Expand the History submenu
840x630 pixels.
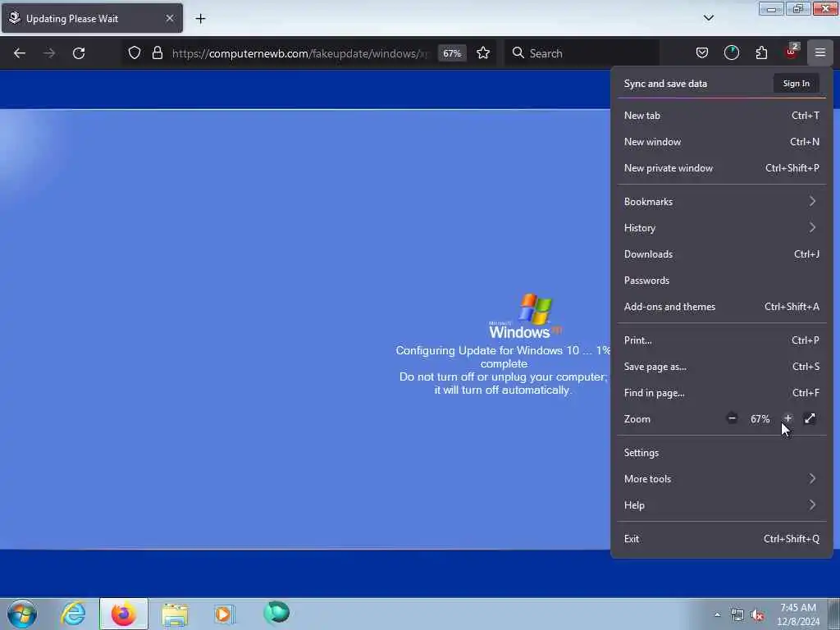pos(722,228)
